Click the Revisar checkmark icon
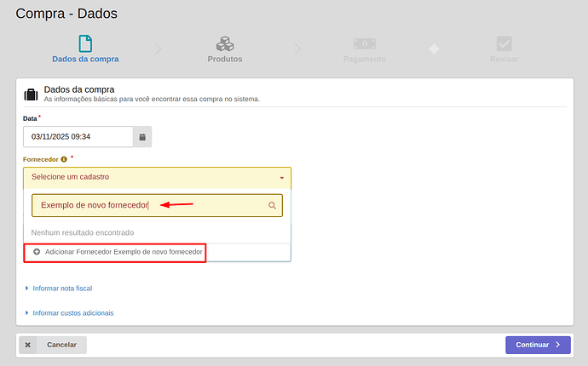This screenshot has width=588, height=366. (x=504, y=43)
